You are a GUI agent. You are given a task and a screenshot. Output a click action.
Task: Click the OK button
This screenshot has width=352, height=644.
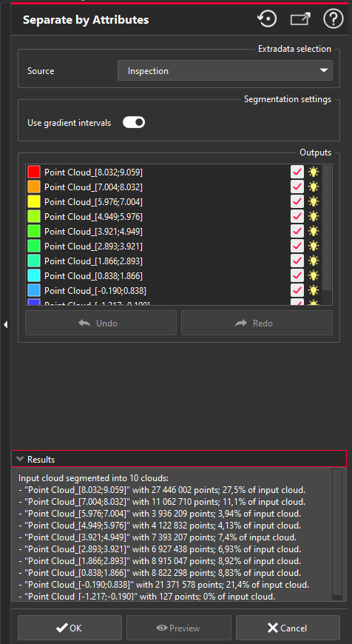tap(70, 628)
